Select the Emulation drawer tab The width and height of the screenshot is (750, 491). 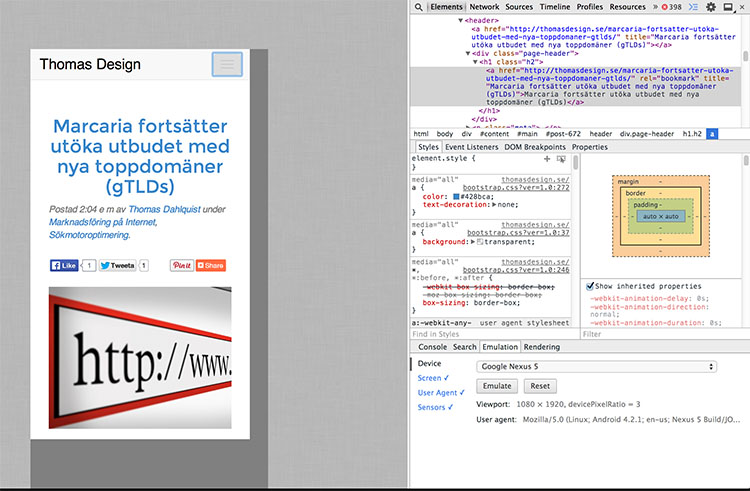pos(500,347)
